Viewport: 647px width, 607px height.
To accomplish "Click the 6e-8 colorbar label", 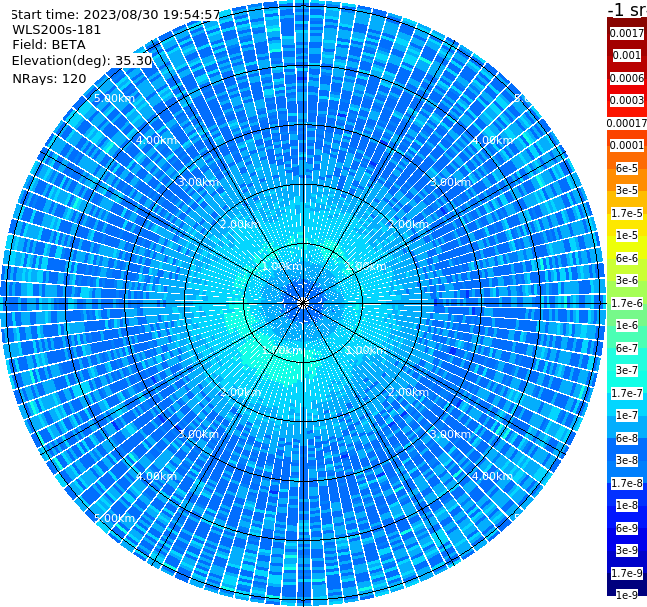I will (x=627, y=438).
